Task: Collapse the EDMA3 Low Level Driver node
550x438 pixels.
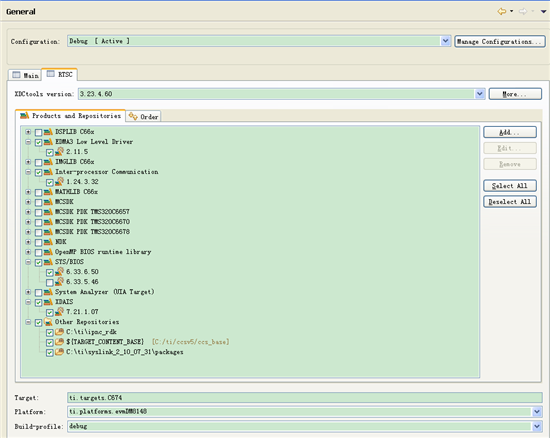Action: coord(28,142)
